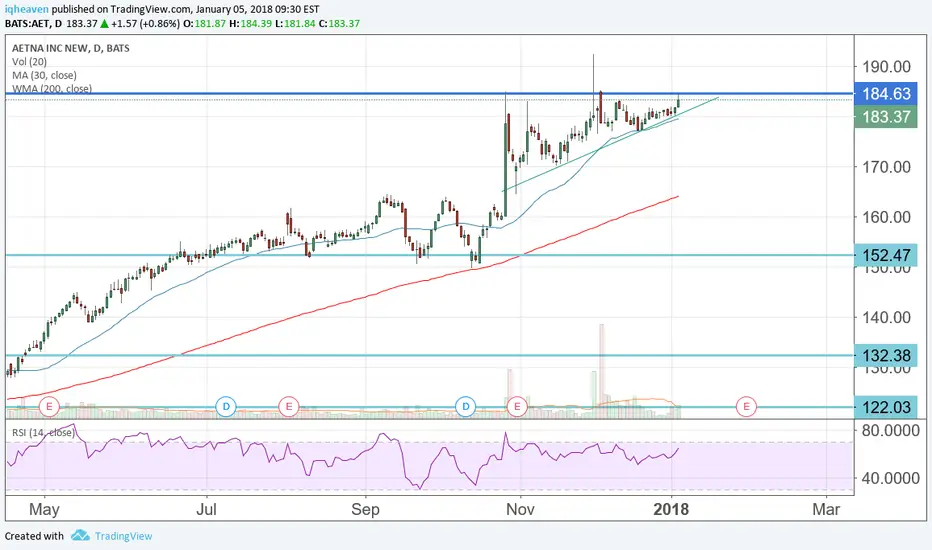932x550 pixels.
Task: Click the RSI (14, close) indicator label
Action: 43,432
